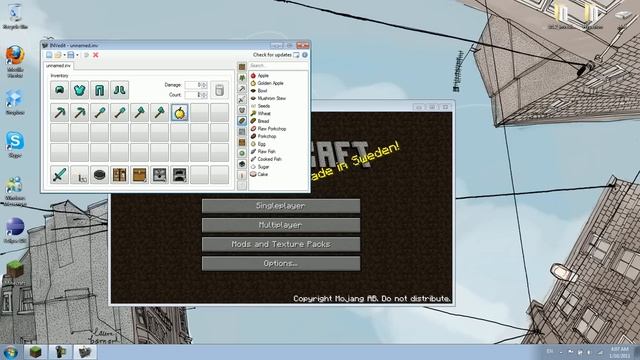Click the trash can delete-item button
Screen dimensions: 640x360
(219, 90)
